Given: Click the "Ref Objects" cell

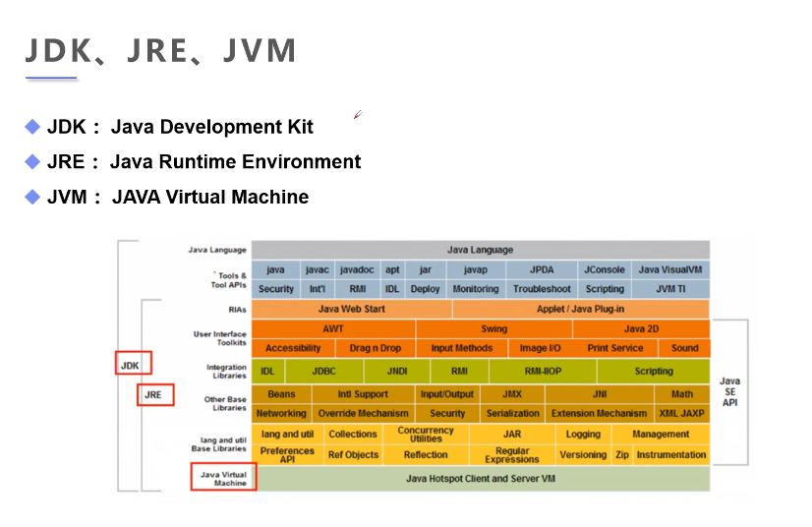Looking at the screenshot, I should (353, 455).
